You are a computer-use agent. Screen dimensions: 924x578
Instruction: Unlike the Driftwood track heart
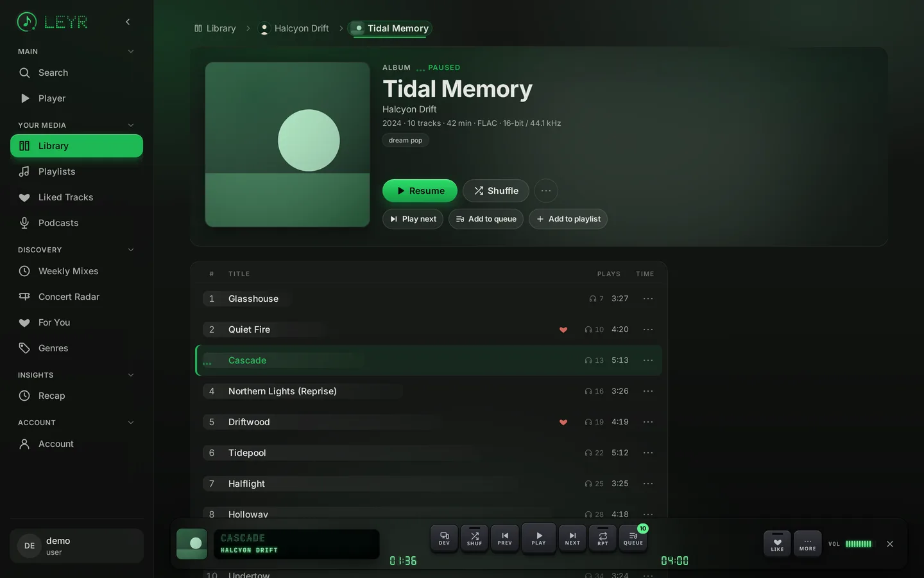coord(563,422)
